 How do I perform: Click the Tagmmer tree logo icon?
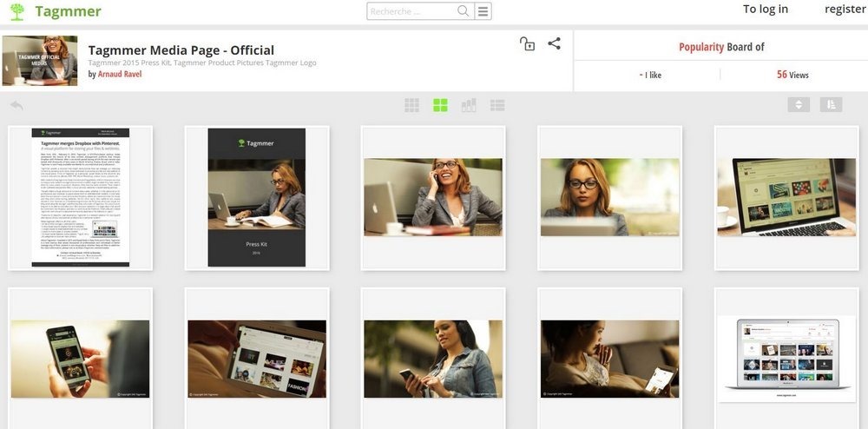coord(16,11)
